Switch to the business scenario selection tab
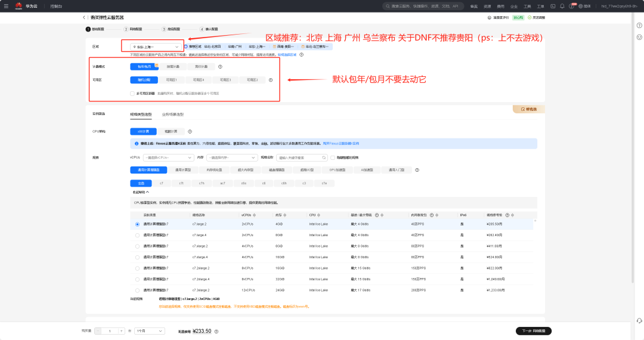 coord(172,115)
